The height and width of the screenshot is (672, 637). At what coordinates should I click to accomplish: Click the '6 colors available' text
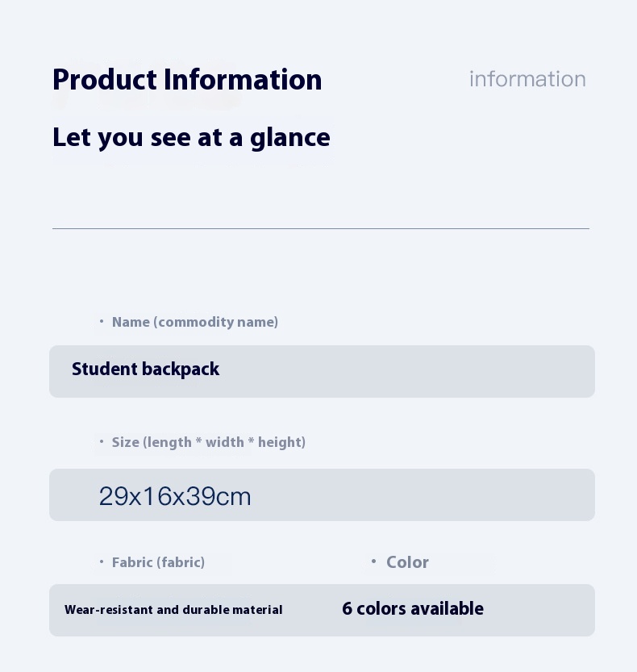413,608
